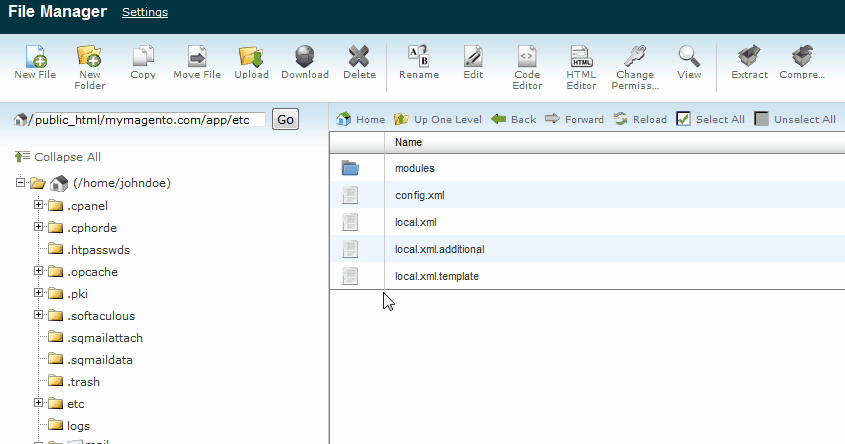Image resolution: width=845 pixels, height=444 pixels.
Task: Expand the .opcache folder
Action: [x=38, y=270]
